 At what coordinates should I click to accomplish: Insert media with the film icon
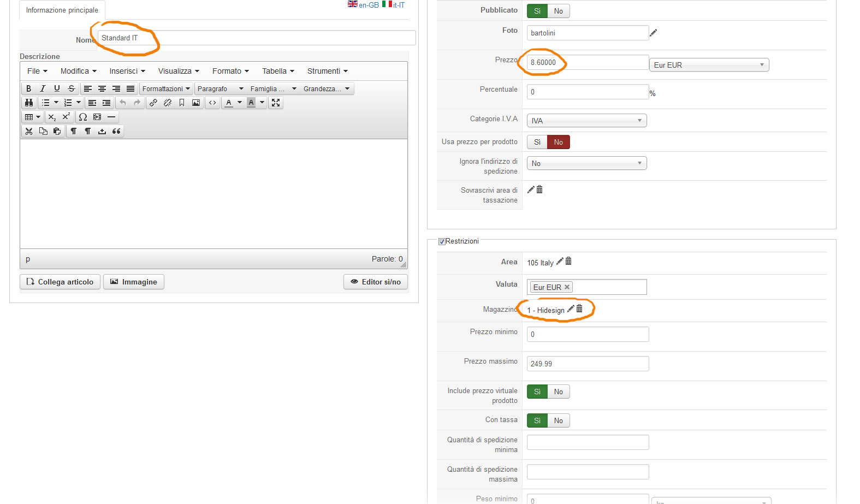(97, 117)
